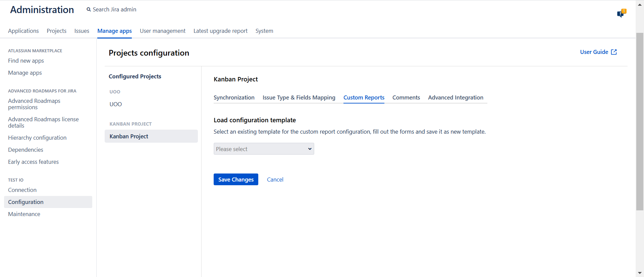644x277 pixels.
Task: Open Advanced Roadmaps permissions
Action: [34, 104]
